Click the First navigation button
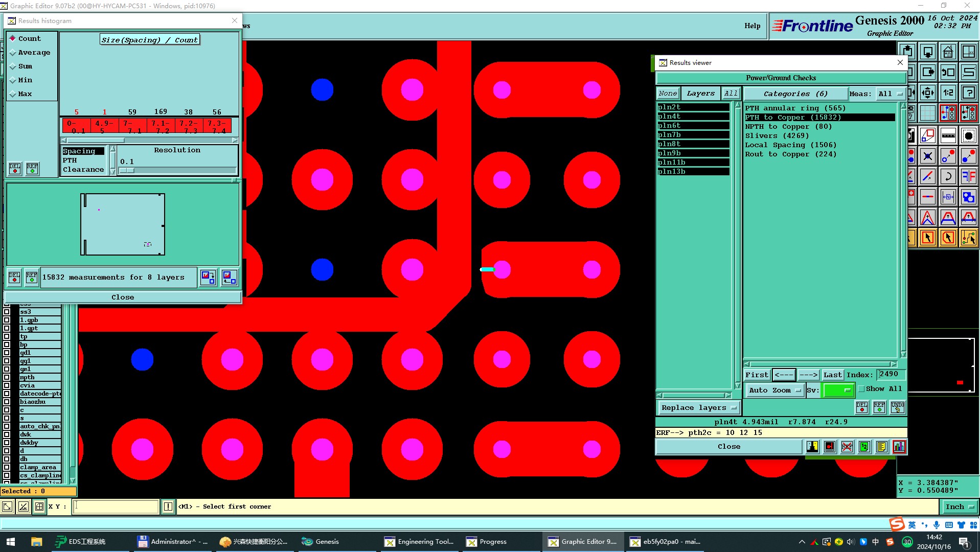This screenshot has width=980, height=552. tap(757, 375)
